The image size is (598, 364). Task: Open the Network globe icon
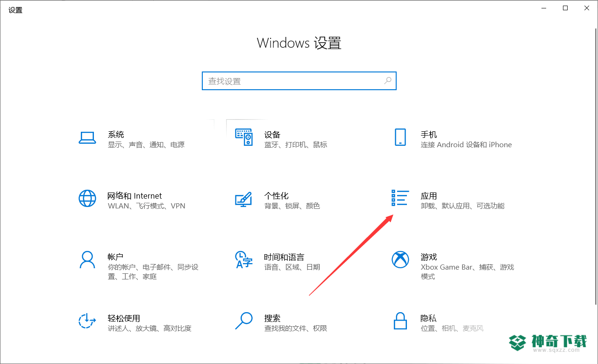tap(87, 199)
